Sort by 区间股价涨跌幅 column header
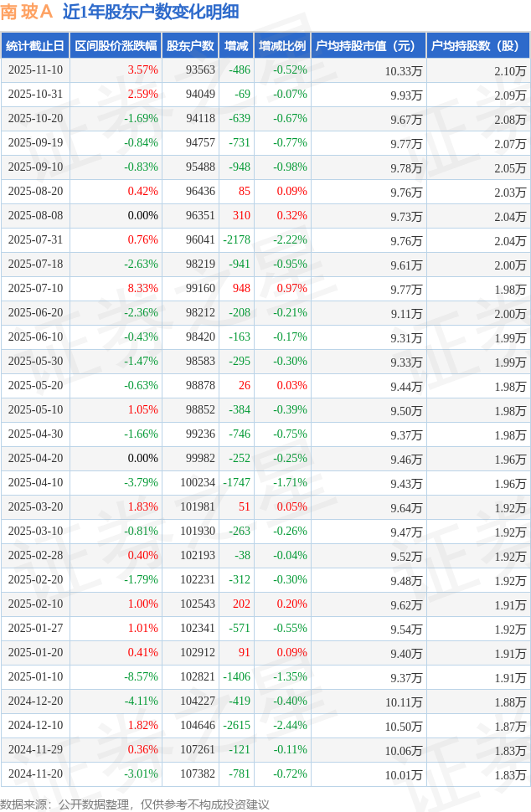 click(x=116, y=46)
